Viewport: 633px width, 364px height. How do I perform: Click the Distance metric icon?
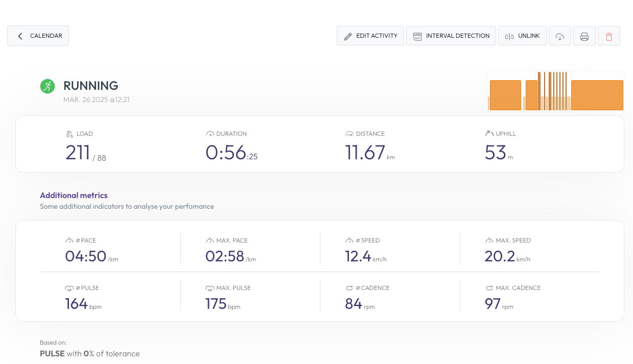click(x=349, y=134)
